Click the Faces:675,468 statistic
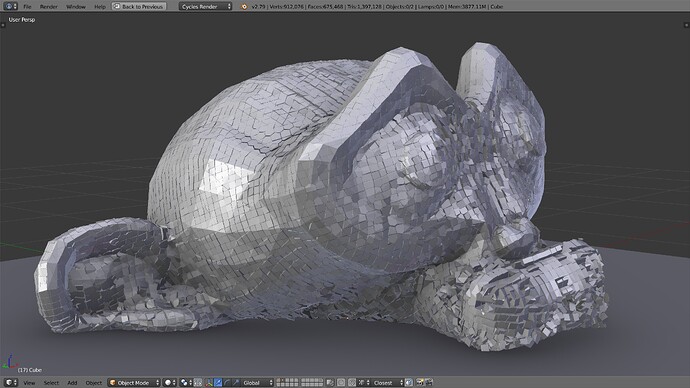The height and width of the screenshot is (388, 690). [x=326, y=7]
